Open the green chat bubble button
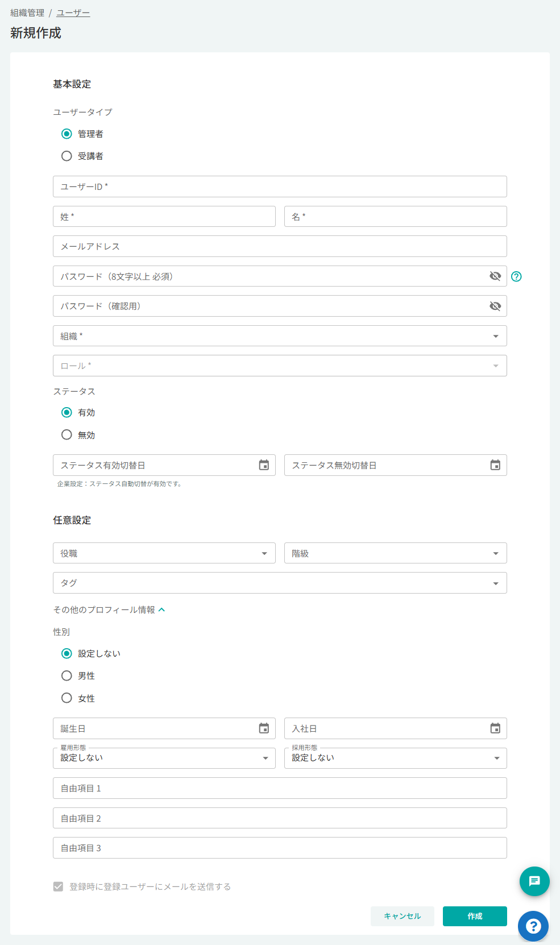 point(534,881)
